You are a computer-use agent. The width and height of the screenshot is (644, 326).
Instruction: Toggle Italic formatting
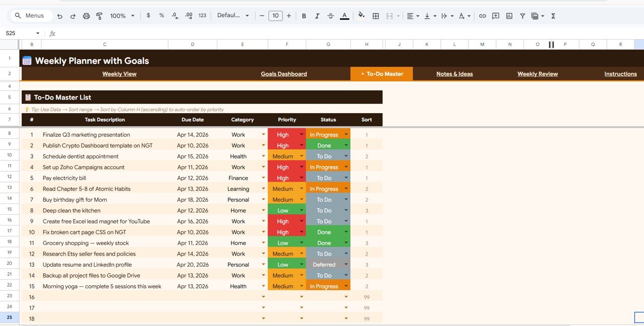[x=317, y=16]
